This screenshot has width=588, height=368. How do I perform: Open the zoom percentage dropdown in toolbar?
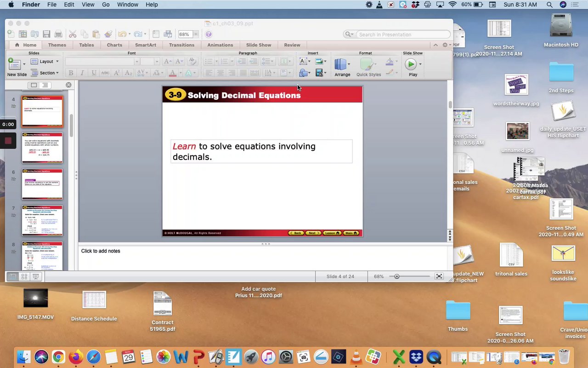[x=196, y=34]
